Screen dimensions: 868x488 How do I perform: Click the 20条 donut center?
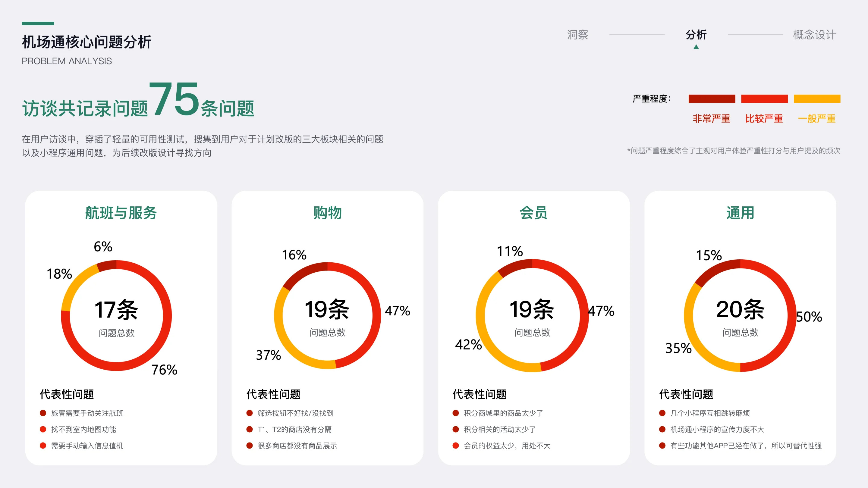click(740, 309)
